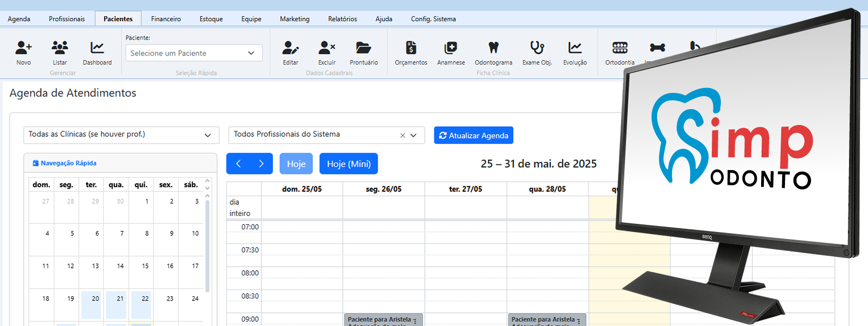Click the Hoje (Mini) button
Screen dimensions: 868x326
(x=348, y=164)
